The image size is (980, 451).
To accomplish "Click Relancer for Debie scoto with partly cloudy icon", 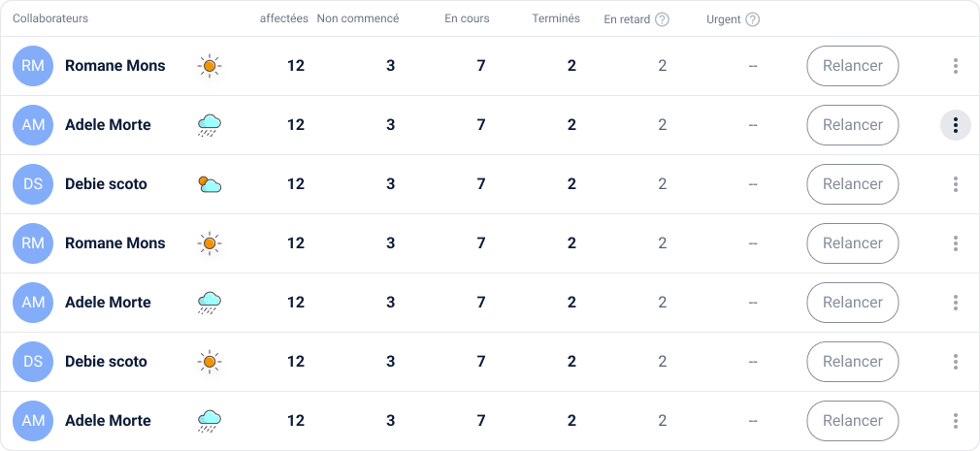I will coord(853,184).
